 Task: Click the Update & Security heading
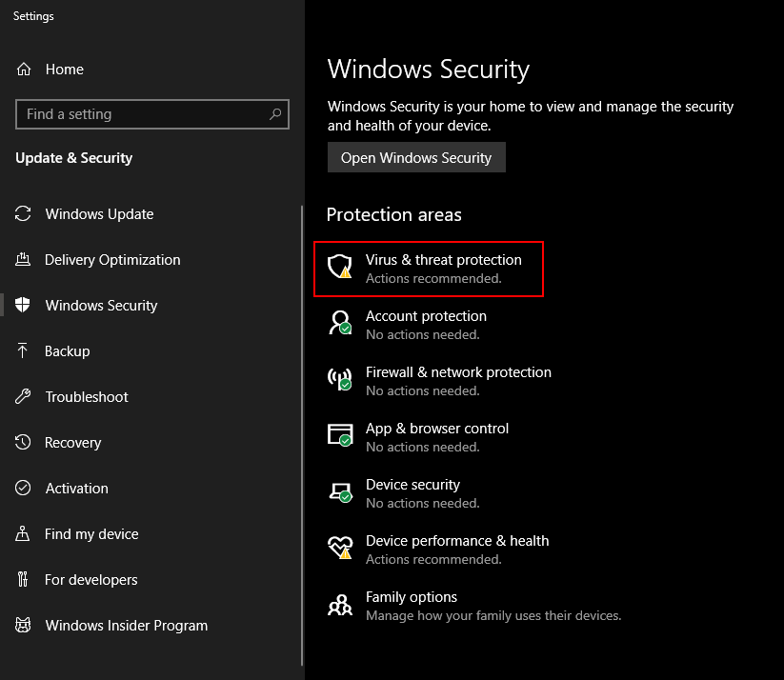click(74, 158)
